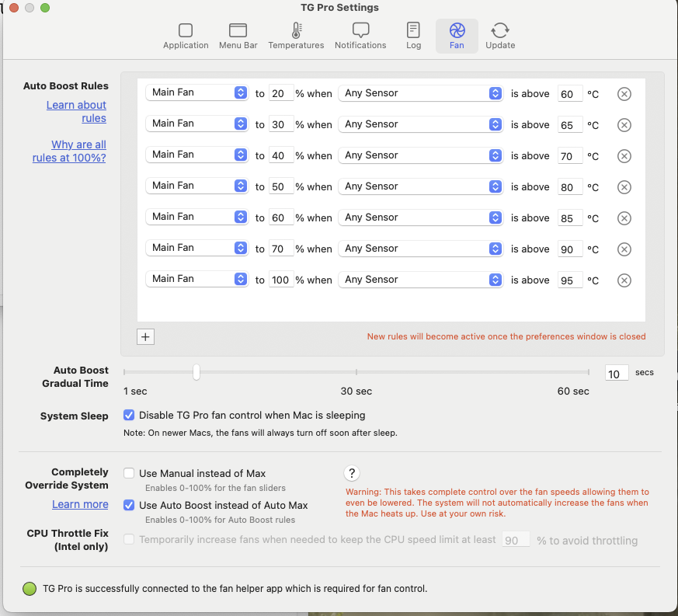The width and height of the screenshot is (678, 616).
Task: Open Any Sensor dropdown in 70°C rule
Action: point(420,155)
